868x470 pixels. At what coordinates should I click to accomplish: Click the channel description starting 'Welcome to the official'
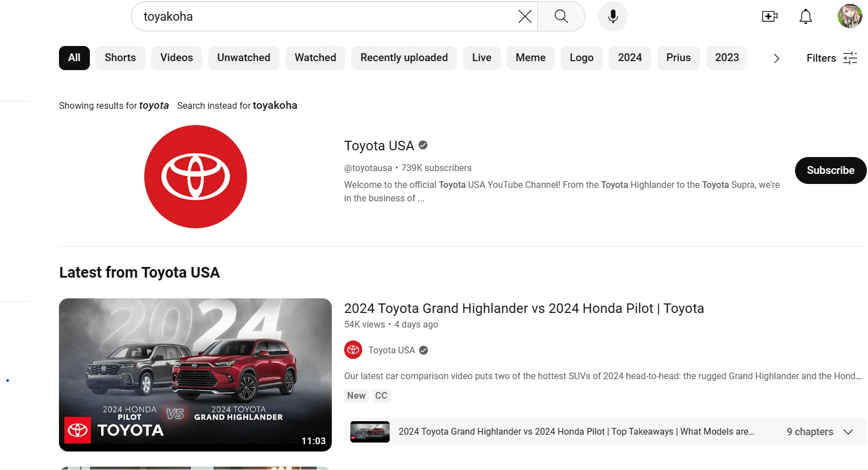coord(562,191)
